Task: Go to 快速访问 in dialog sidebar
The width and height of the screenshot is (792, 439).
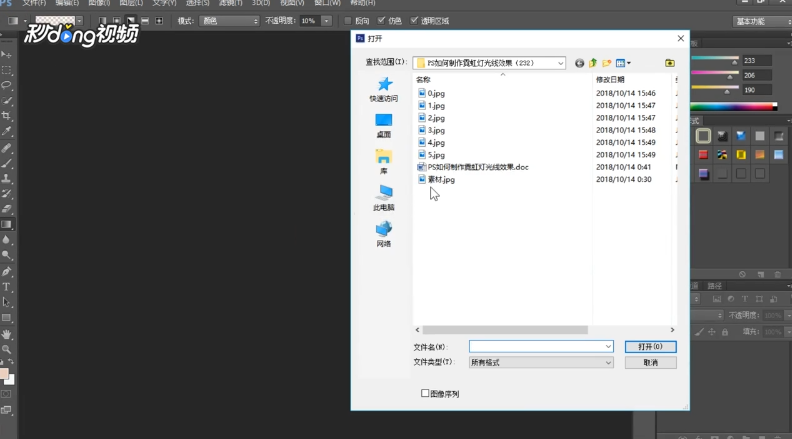Action: click(384, 89)
